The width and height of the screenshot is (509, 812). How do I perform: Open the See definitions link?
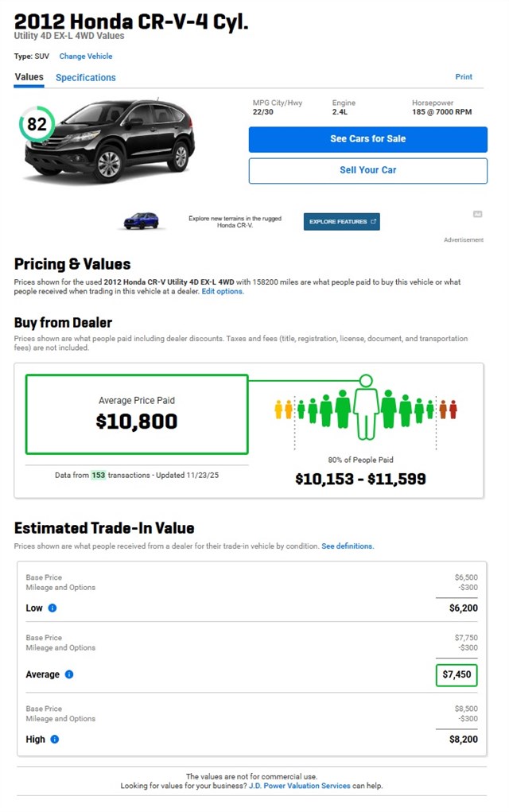348,546
